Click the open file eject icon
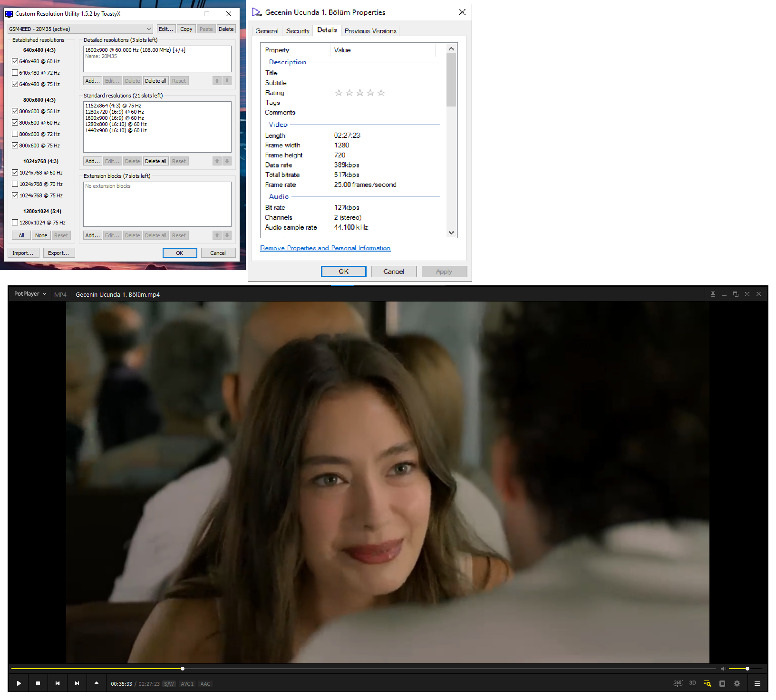 [x=97, y=683]
